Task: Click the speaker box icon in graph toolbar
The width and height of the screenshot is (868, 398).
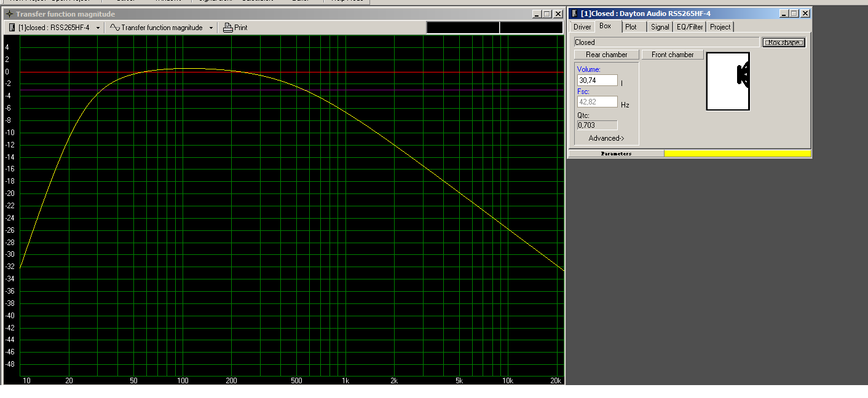Action: pos(12,28)
